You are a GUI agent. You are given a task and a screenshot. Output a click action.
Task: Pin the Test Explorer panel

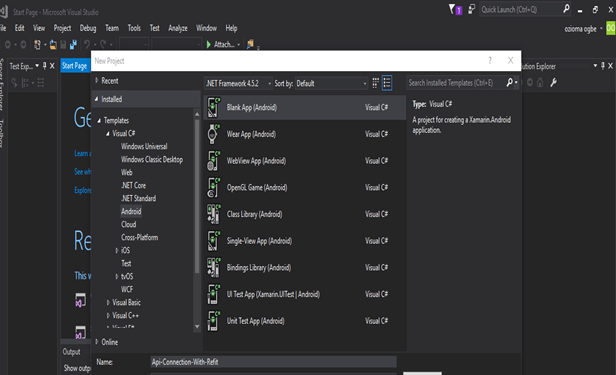click(44, 66)
